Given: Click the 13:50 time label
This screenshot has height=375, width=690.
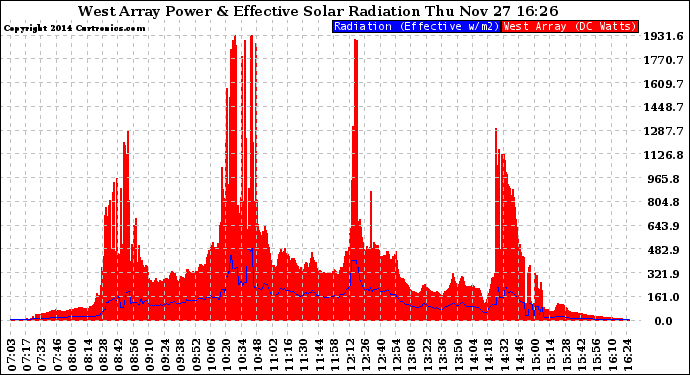Looking at the screenshot, I should coord(458,354).
